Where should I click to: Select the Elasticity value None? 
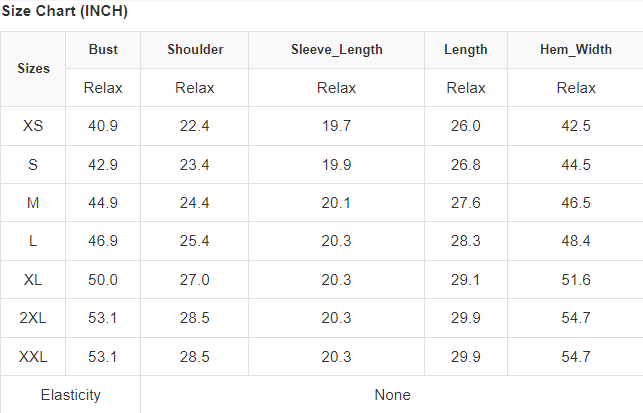coord(392,394)
